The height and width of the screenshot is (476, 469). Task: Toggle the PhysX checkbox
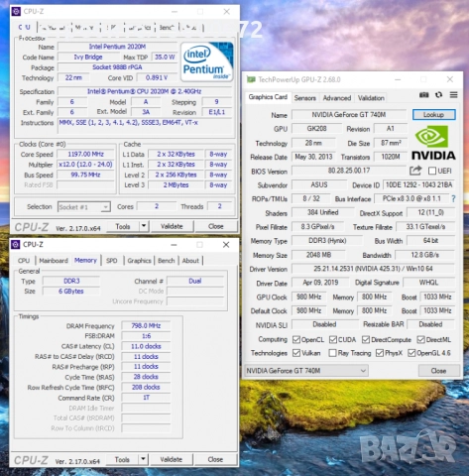point(380,353)
